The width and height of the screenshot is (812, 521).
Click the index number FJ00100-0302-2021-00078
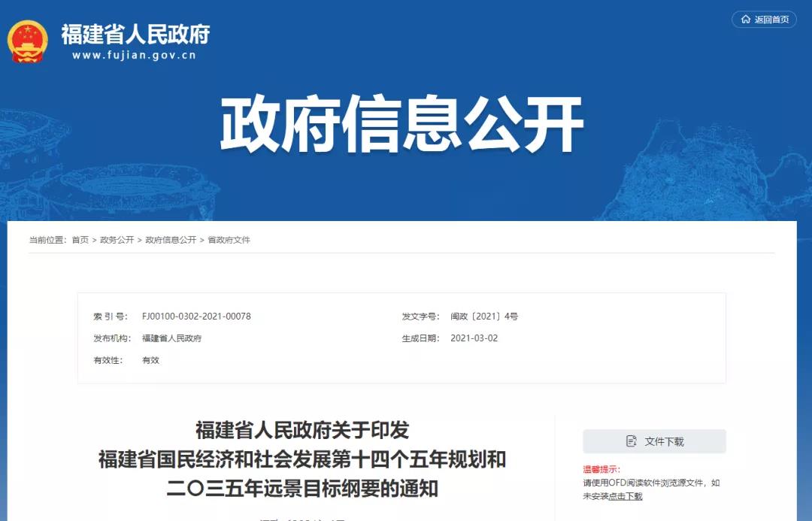pos(196,317)
